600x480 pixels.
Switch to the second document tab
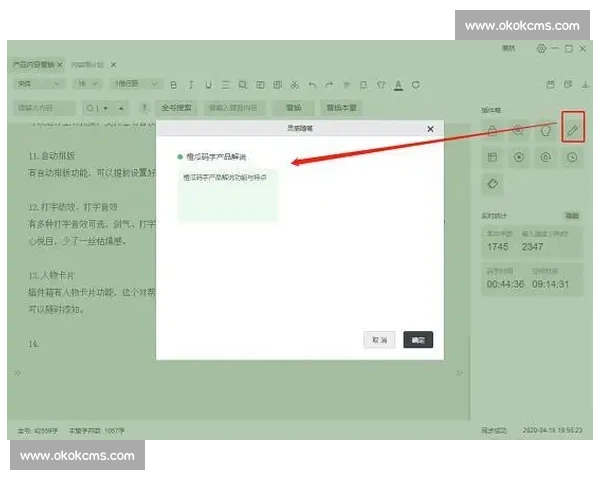pyautogui.click(x=87, y=65)
